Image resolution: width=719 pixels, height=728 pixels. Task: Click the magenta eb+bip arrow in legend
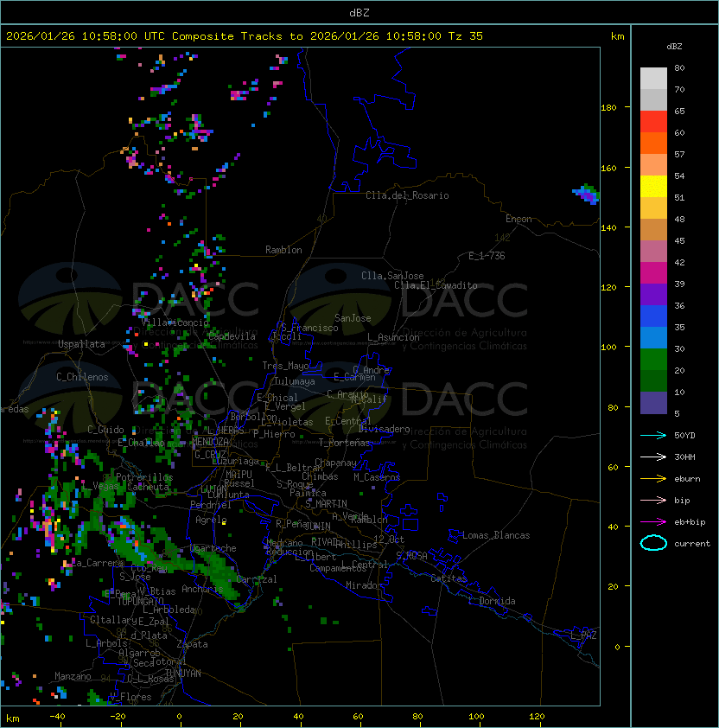tap(653, 522)
